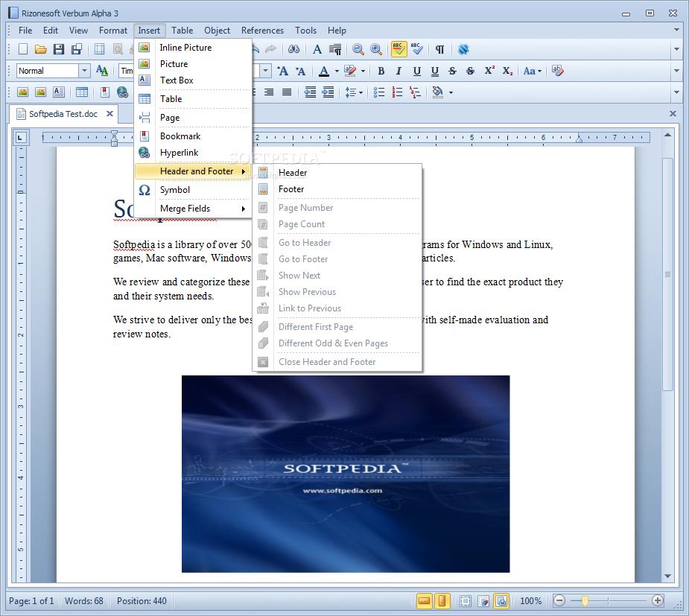This screenshot has width=689, height=616.
Task: Click the decrease indent icon
Action: pos(310,92)
